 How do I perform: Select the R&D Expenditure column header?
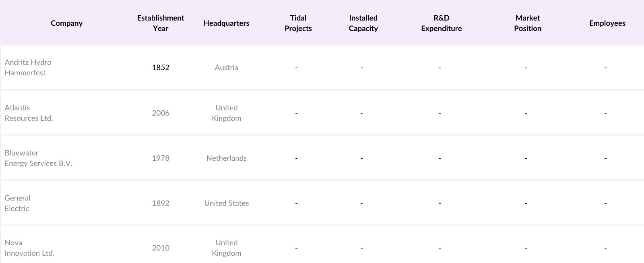pos(441,23)
